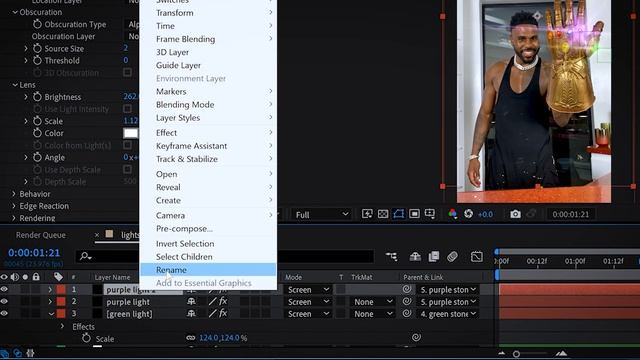
Task: Click the blue timeline timecode 0:00:01:21
Action: pyautogui.click(x=34, y=253)
